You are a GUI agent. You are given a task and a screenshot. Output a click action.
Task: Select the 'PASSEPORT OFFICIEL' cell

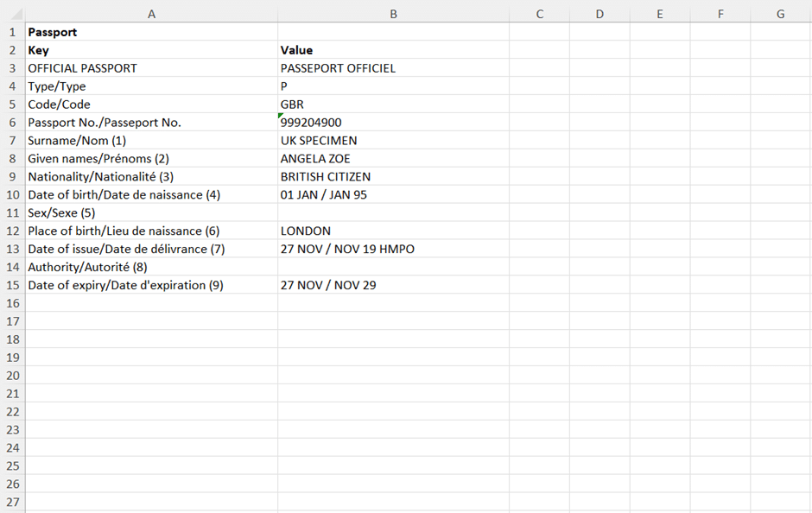tap(393, 68)
